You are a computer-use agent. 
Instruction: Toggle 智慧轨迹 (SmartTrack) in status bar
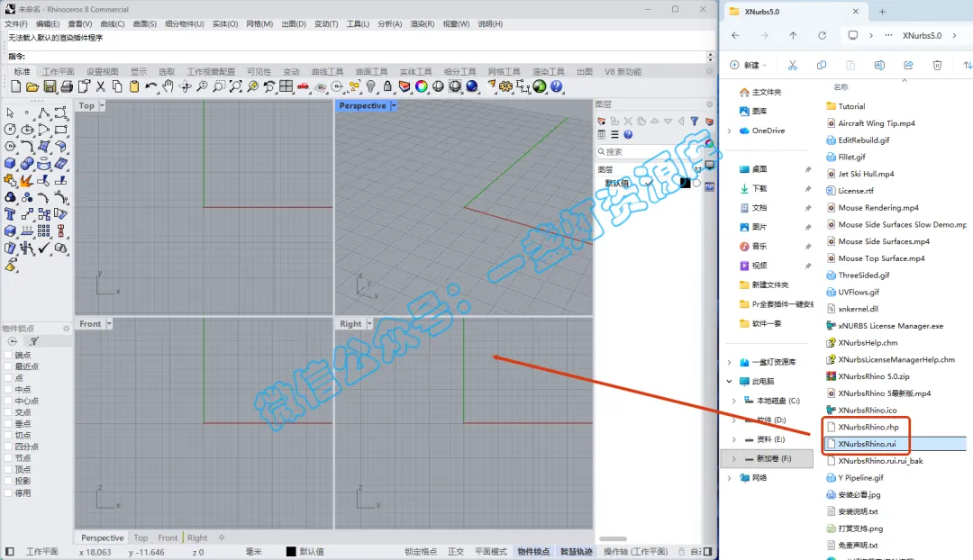[x=577, y=551]
